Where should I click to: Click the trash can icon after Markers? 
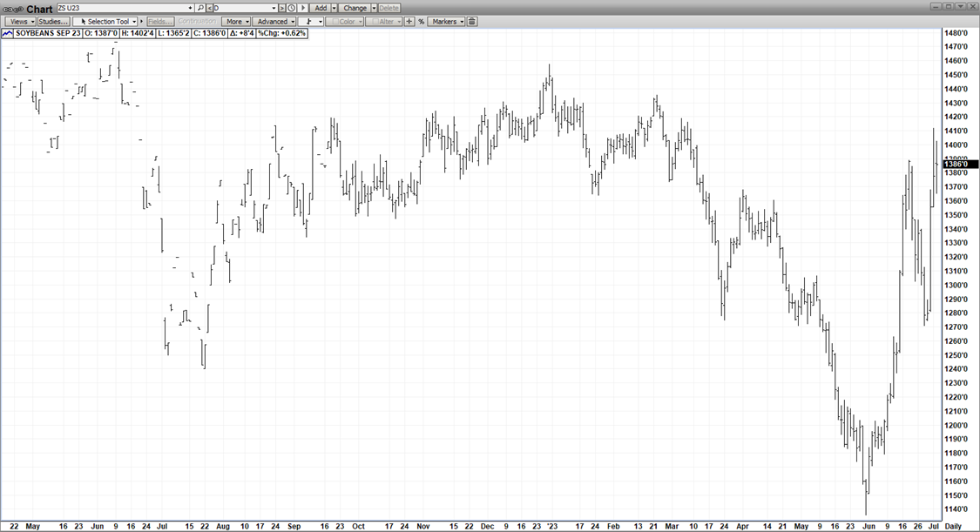472,21
